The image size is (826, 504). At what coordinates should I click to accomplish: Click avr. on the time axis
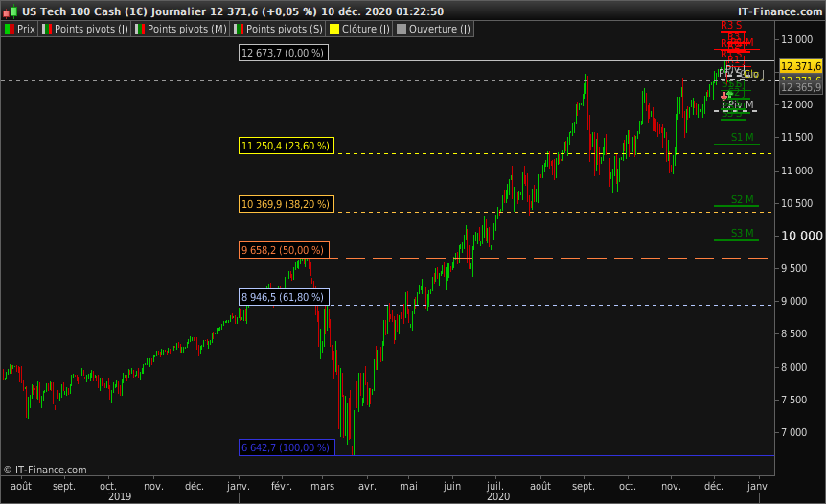(x=367, y=486)
